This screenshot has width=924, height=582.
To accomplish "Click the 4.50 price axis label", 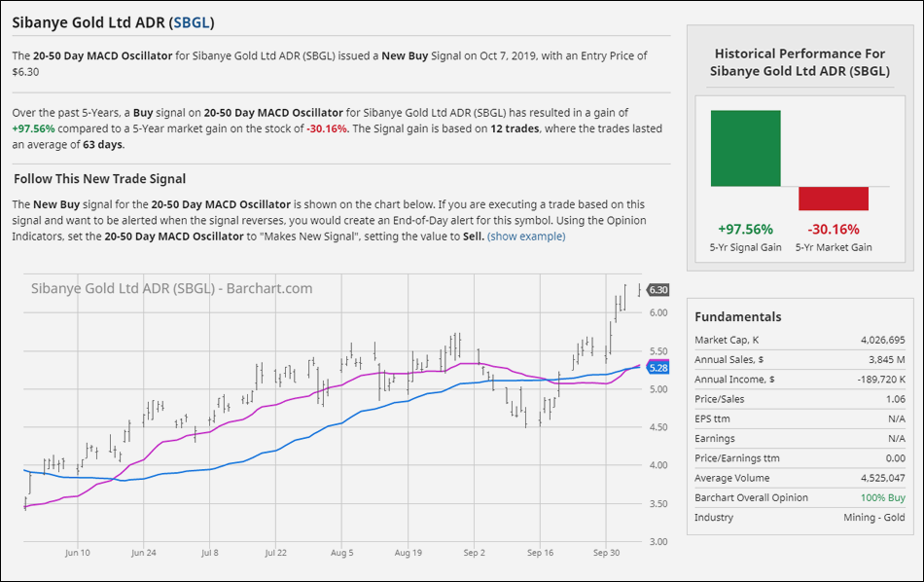I will point(658,427).
